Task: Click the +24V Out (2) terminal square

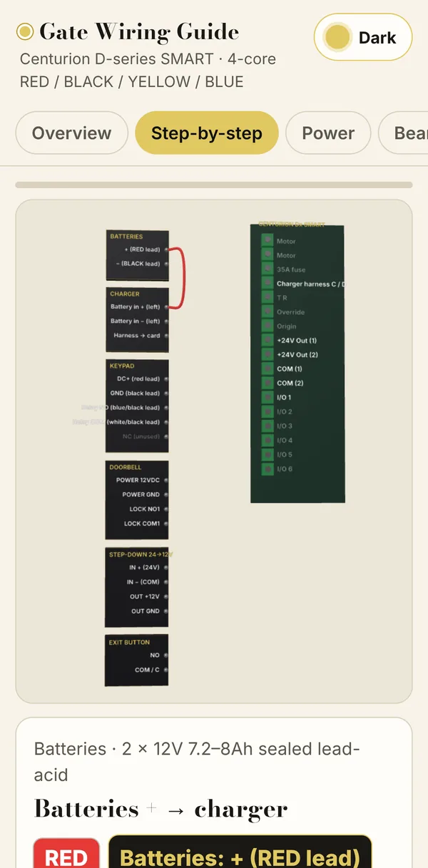Action: pos(267,355)
